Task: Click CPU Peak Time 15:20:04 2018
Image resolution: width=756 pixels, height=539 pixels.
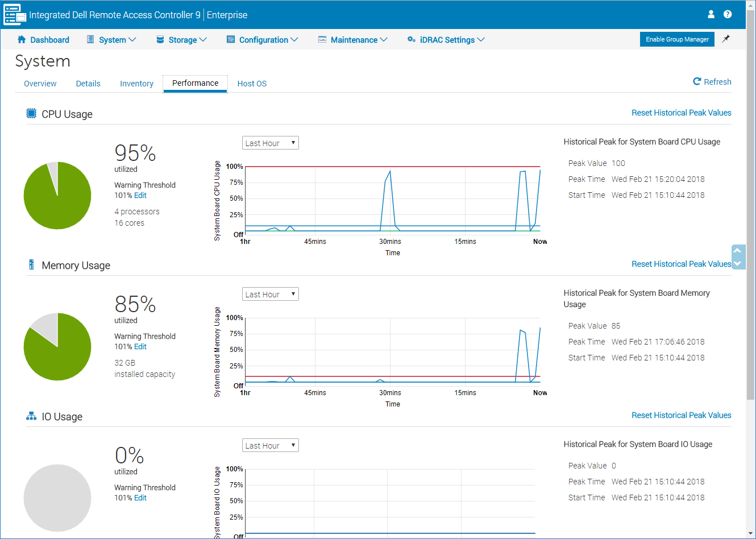Action: [x=658, y=179]
